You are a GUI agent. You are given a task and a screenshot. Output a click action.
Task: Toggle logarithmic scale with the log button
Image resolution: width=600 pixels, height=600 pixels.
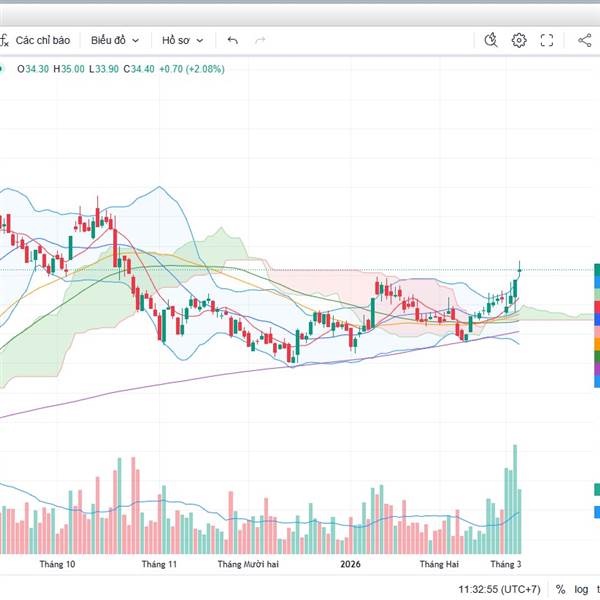coord(581,589)
